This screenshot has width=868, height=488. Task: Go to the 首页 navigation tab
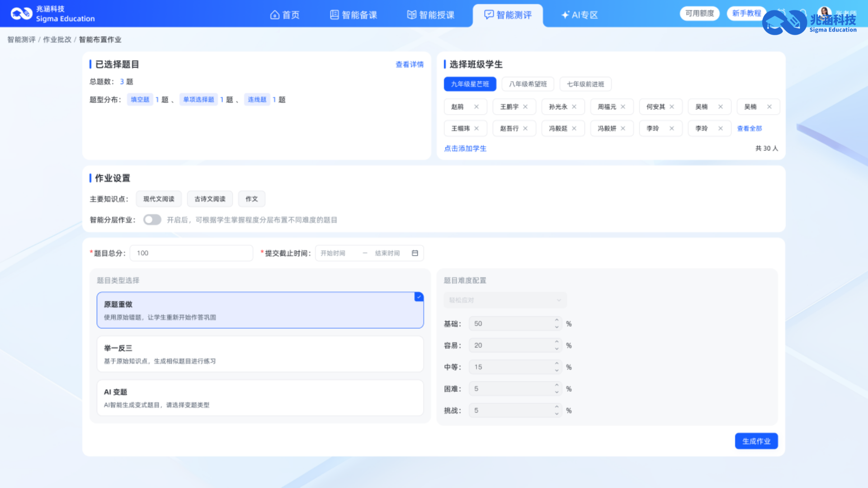(285, 15)
